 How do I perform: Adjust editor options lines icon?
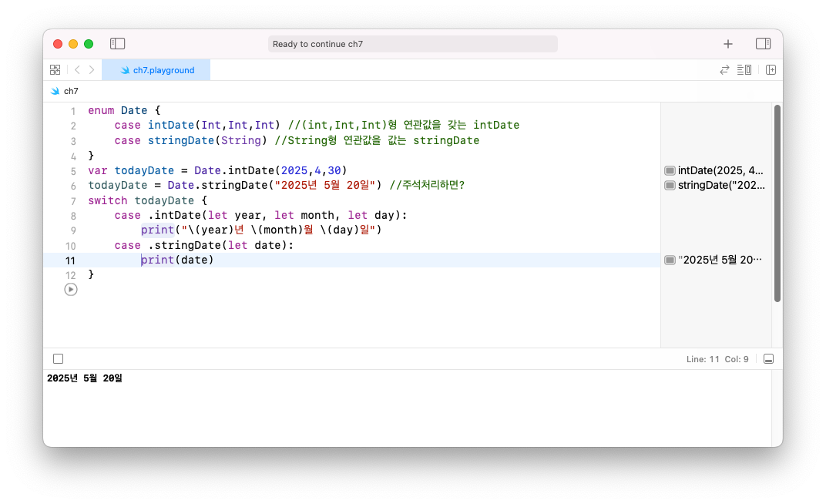coord(744,69)
